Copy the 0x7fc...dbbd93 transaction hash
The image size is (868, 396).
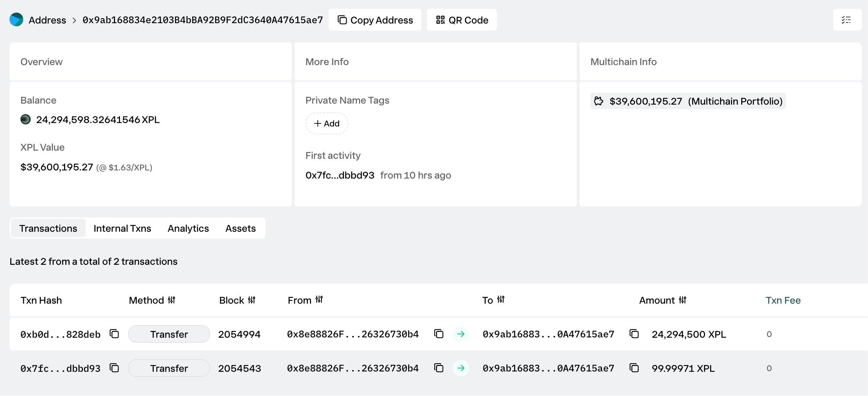[x=114, y=368]
